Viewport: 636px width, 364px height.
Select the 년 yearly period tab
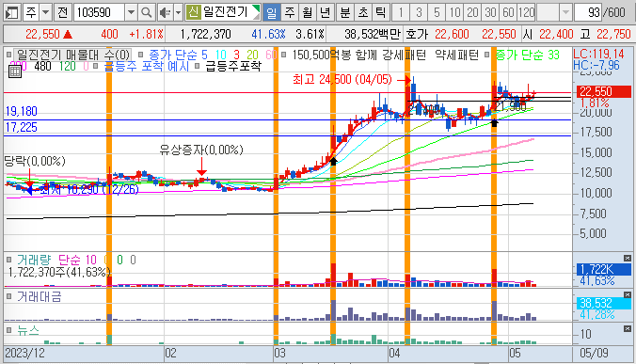(x=326, y=12)
